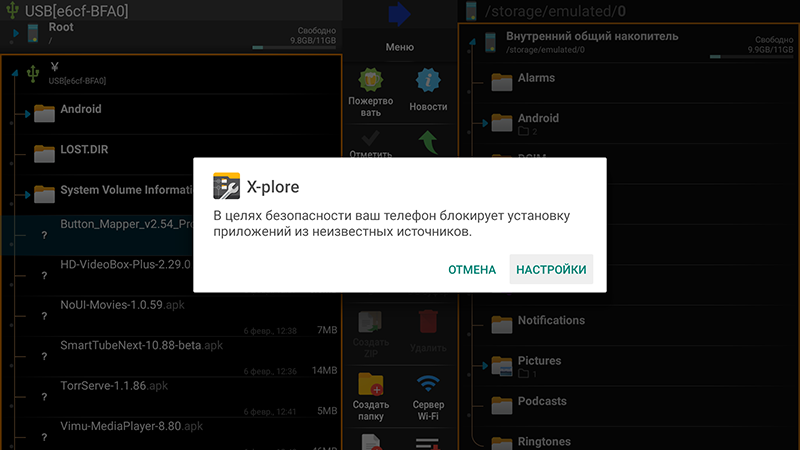Select the blue pane-switch arrow above Меню
The width and height of the screenshot is (800, 450).
[x=399, y=14]
